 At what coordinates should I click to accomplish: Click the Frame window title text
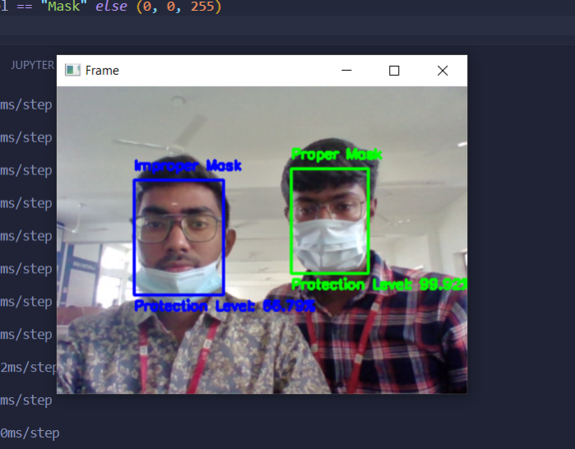click(102, 70)
